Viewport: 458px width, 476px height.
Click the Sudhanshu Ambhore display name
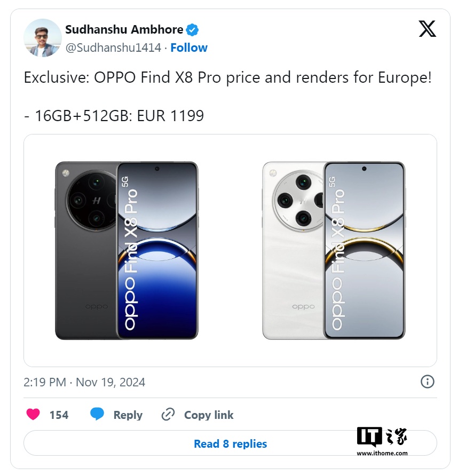124,29
